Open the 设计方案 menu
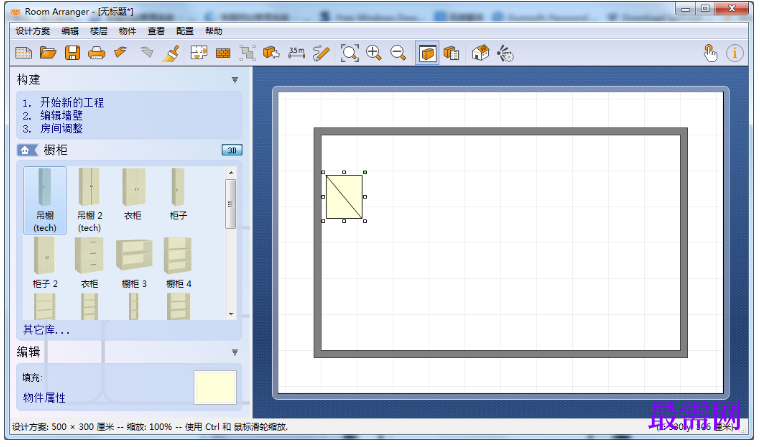This screenshot has height=447, width=760. pos(32,31)
